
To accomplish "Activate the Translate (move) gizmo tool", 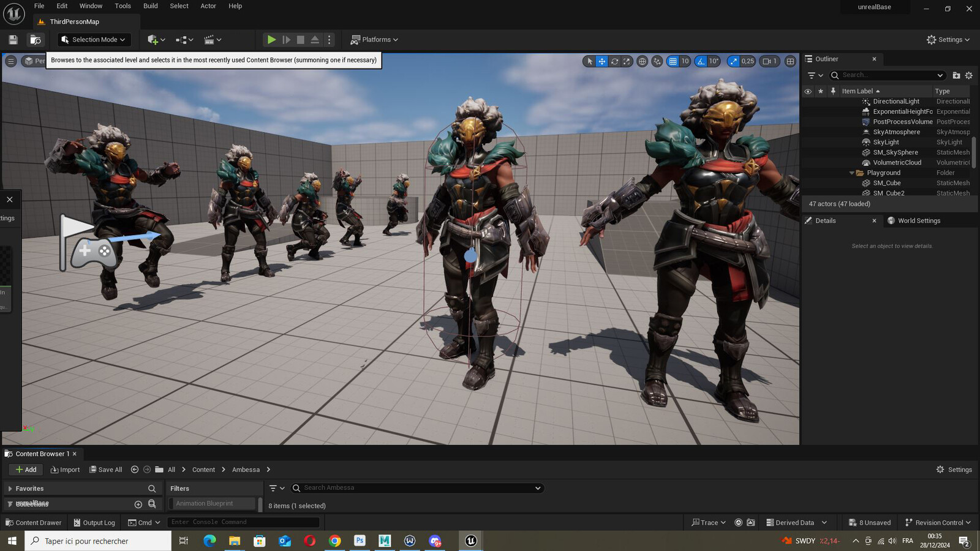I will [x=602, y=61].
